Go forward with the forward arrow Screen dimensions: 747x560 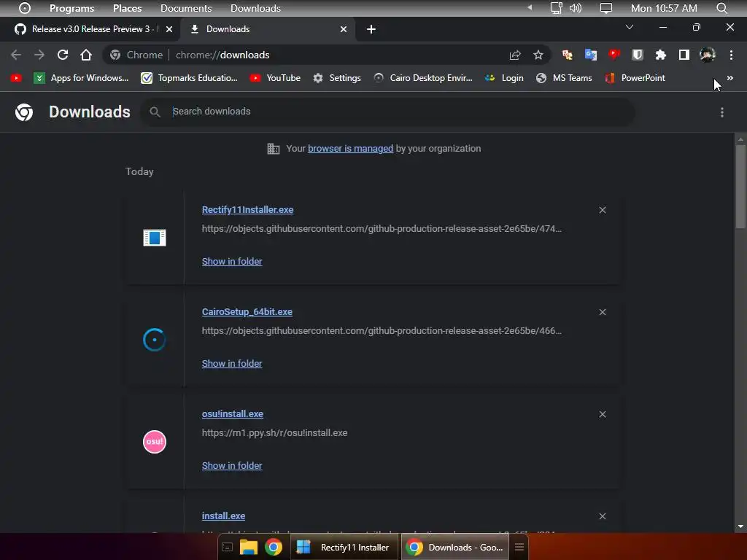point(39,55)
